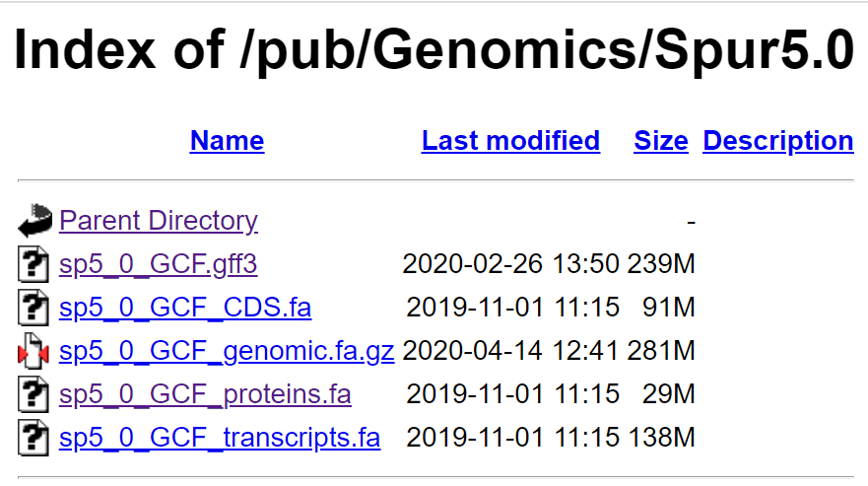Open the sp5_0_GCF_transcripts.fa link
The width and height of the screenshot is (868, 486).
click(220, 438)
